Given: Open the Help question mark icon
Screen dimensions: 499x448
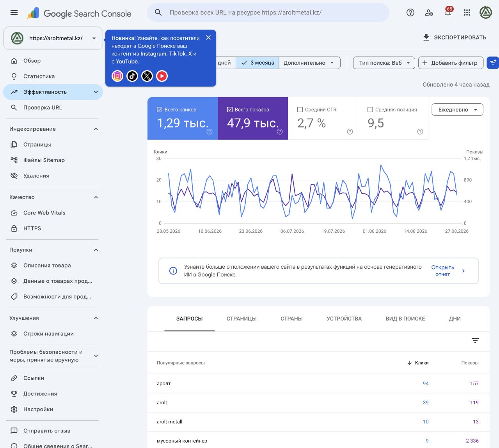Looking at the screenshot, I should pyautogui.click(x=410, y=12).
